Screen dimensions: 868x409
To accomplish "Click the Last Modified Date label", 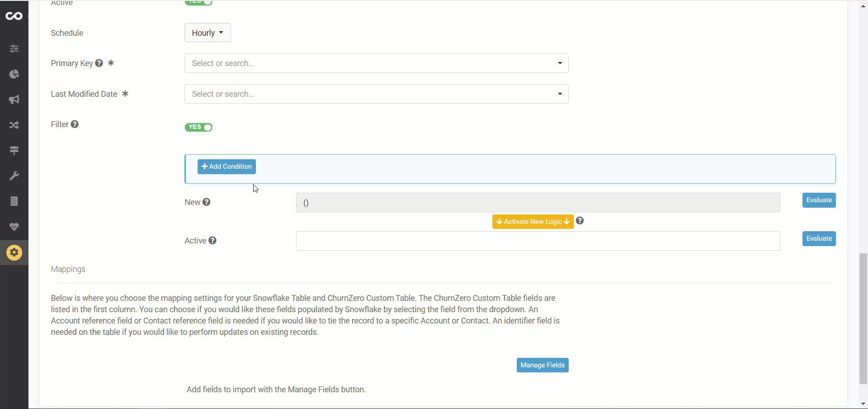I will [84, 94].
